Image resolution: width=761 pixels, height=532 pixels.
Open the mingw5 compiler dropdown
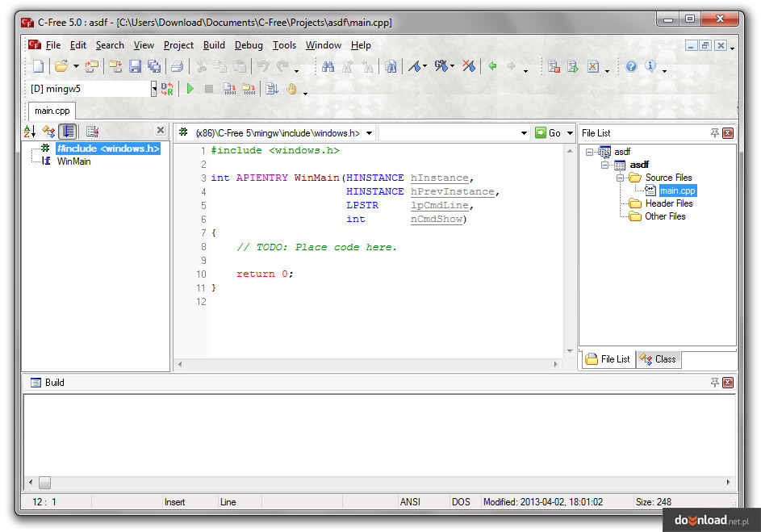[154, 89]
